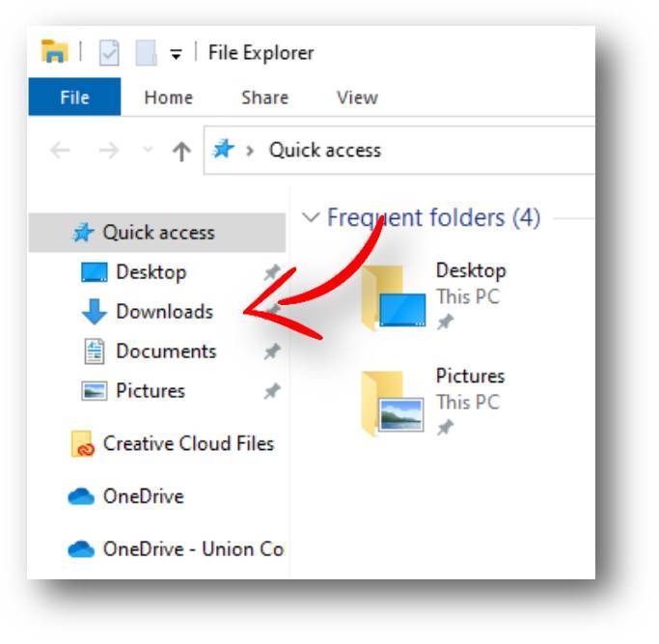
Task: Click the pin icon next to Pictures sidebar item
Action: (272, 391)
